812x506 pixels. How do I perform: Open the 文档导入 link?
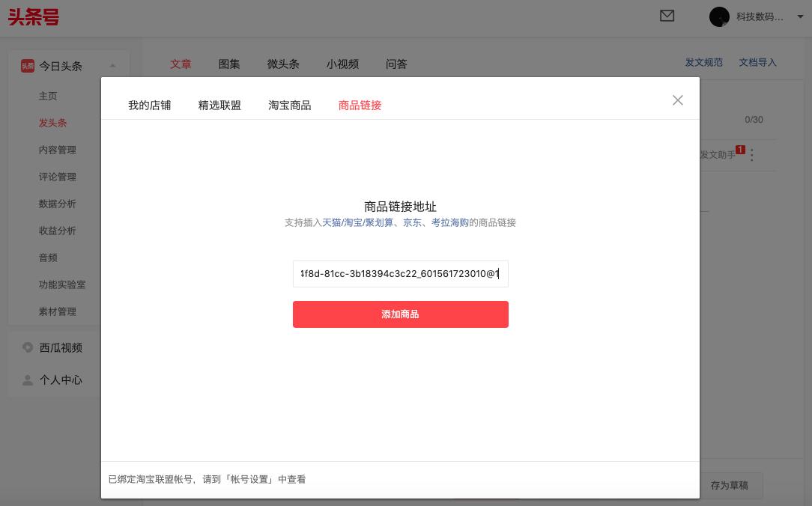pyautogui.click(x=757, y=63)
